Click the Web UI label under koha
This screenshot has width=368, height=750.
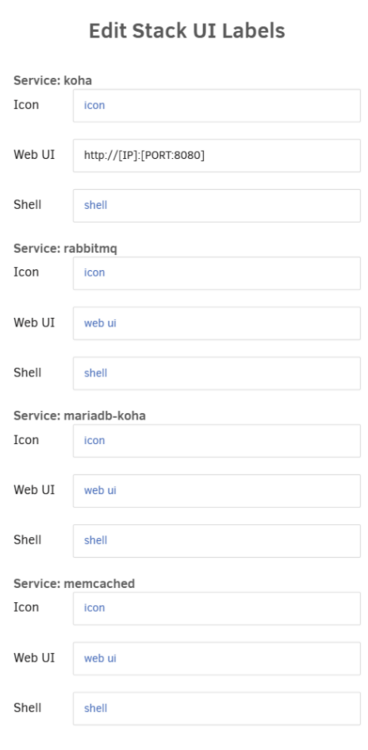[x=34, y=154]
